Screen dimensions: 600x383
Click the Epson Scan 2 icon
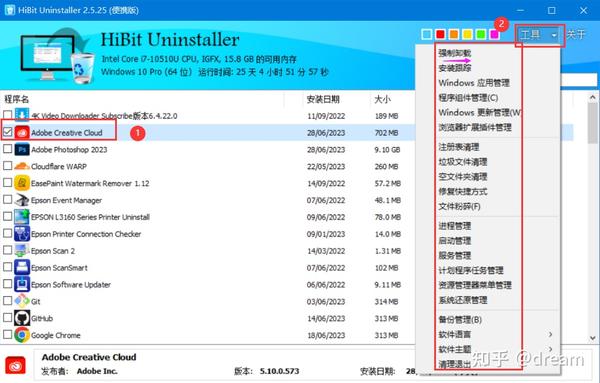click(x=22, y=251)
